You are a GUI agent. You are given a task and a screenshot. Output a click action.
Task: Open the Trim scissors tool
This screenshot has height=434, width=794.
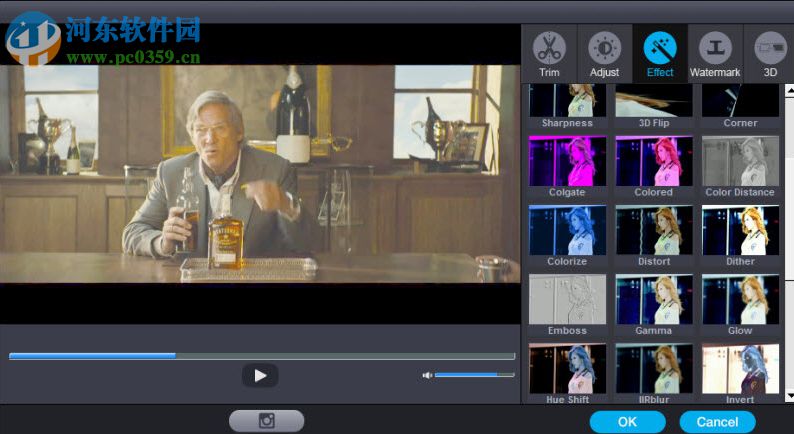coord(549,54)
